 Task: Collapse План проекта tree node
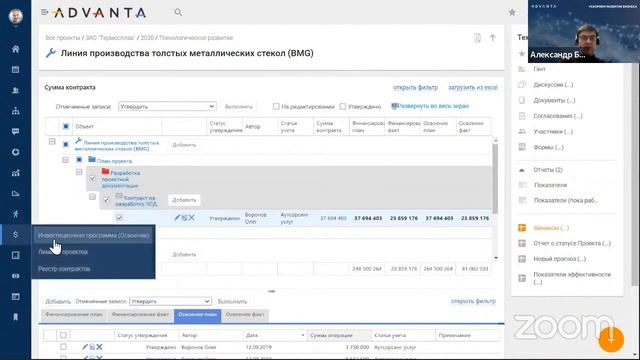(x=65, y=160)
